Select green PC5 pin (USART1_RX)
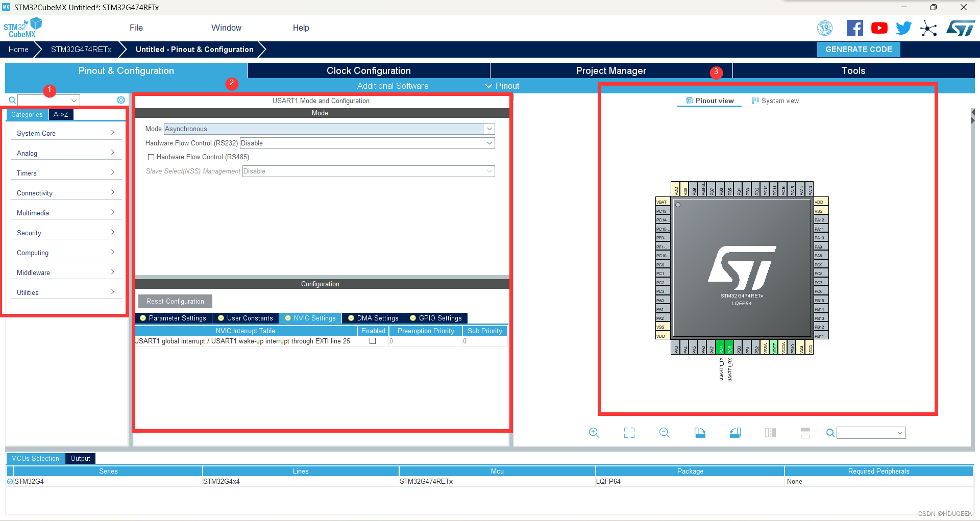The width and height of the screenshot is (980, 521). tap(729, 347)
